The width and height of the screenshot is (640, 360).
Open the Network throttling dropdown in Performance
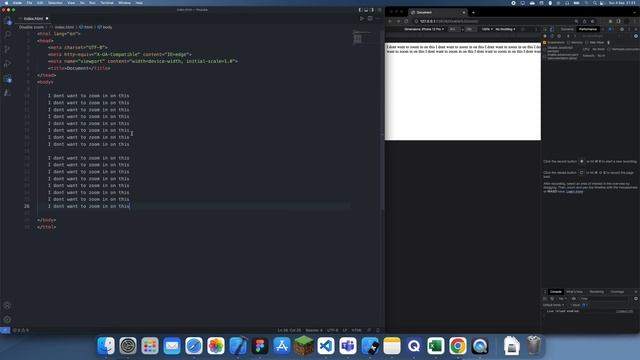pyautogui.click(x=601, y=56)
